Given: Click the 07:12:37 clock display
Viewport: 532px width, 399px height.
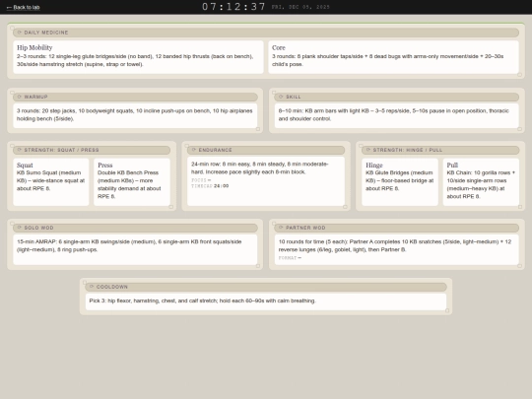Looking at the screenshot, I should point(233,7).
